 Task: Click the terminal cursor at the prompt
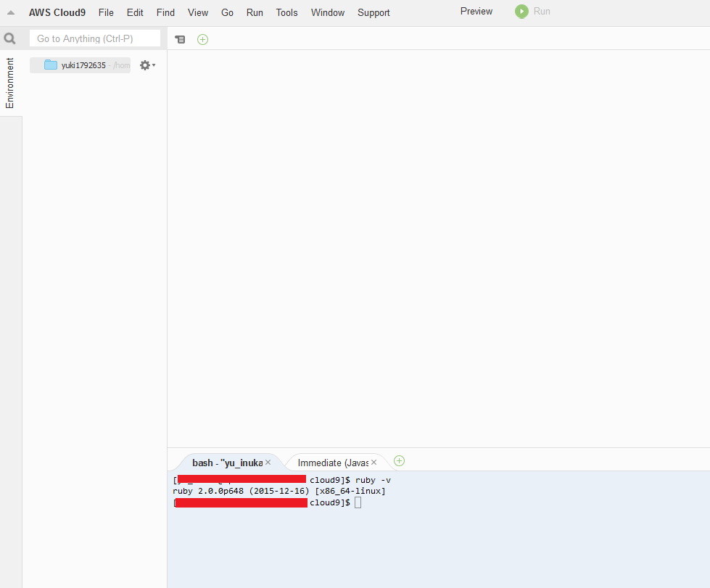coord(358,502)
